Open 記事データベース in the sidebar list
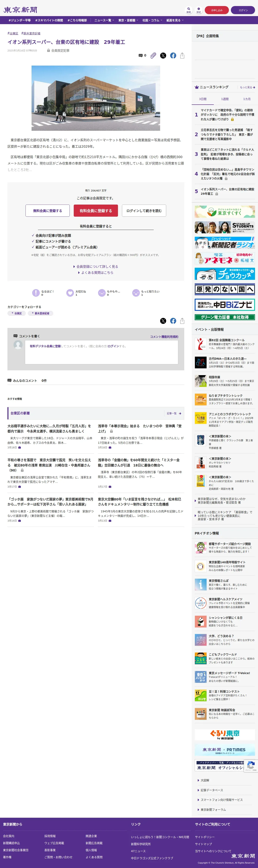 click(x=212, y=790)
